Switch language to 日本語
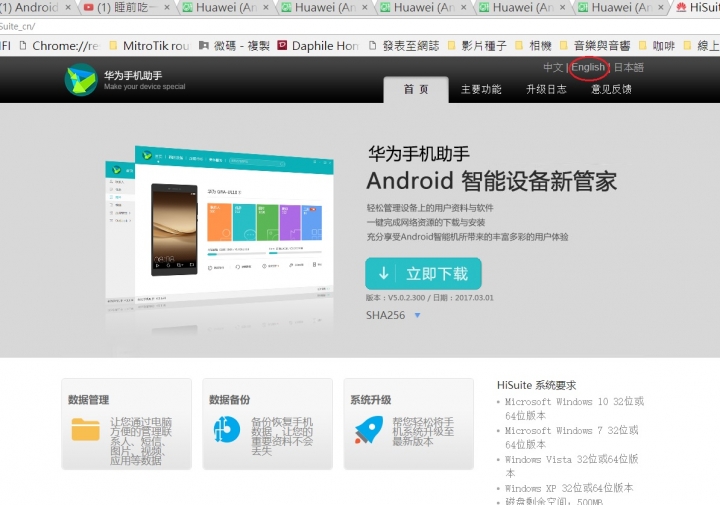The image size is (720, 505). pos(629,67)
